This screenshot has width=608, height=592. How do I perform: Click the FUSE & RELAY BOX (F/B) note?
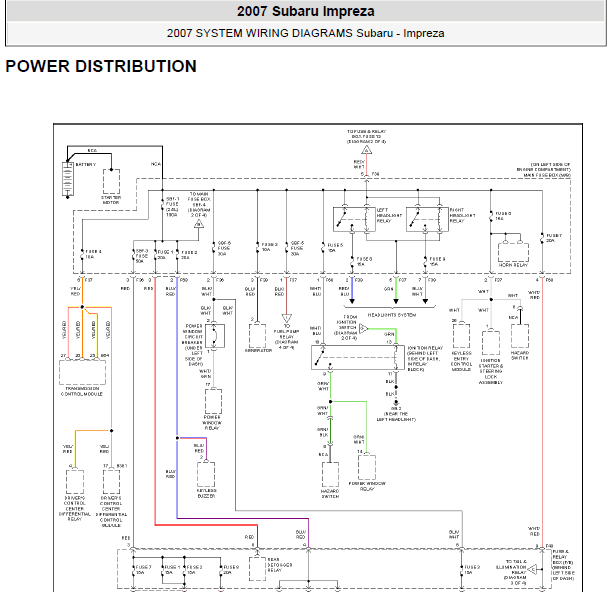[563, 565]
